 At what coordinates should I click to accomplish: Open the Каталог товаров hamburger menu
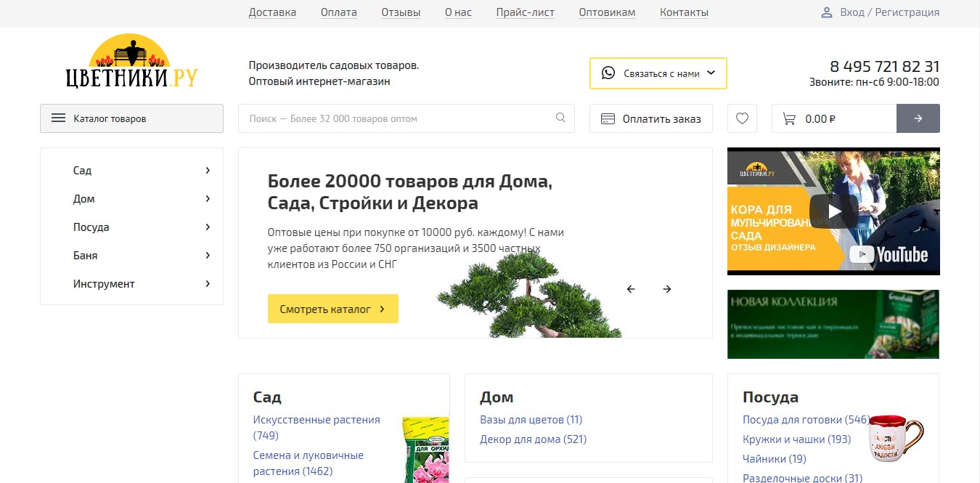pos(131,118)
